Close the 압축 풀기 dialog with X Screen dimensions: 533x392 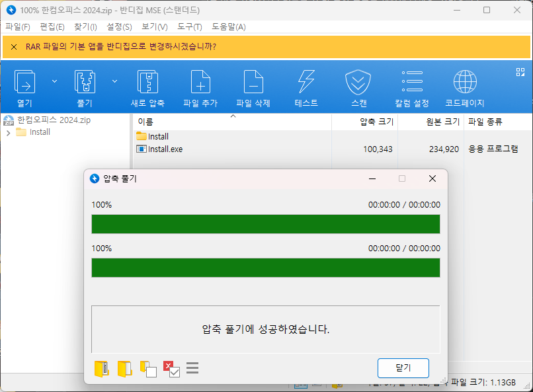[x=432, y=178]
